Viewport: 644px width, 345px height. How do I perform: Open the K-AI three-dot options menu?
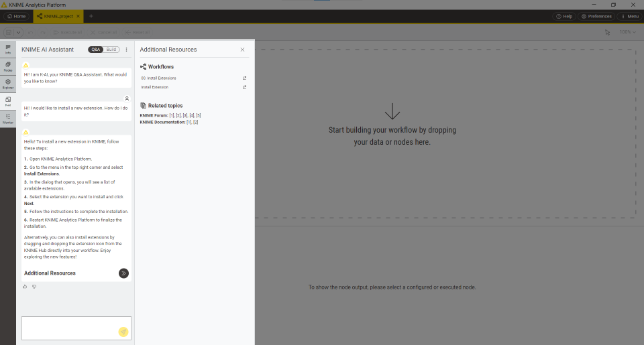(127, 49)
